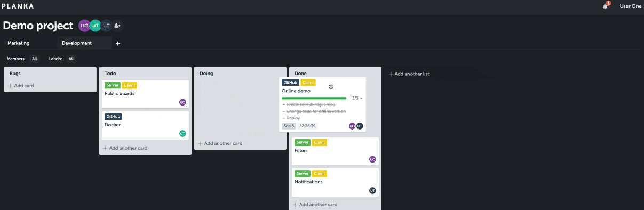Open the Filters card

336,151
